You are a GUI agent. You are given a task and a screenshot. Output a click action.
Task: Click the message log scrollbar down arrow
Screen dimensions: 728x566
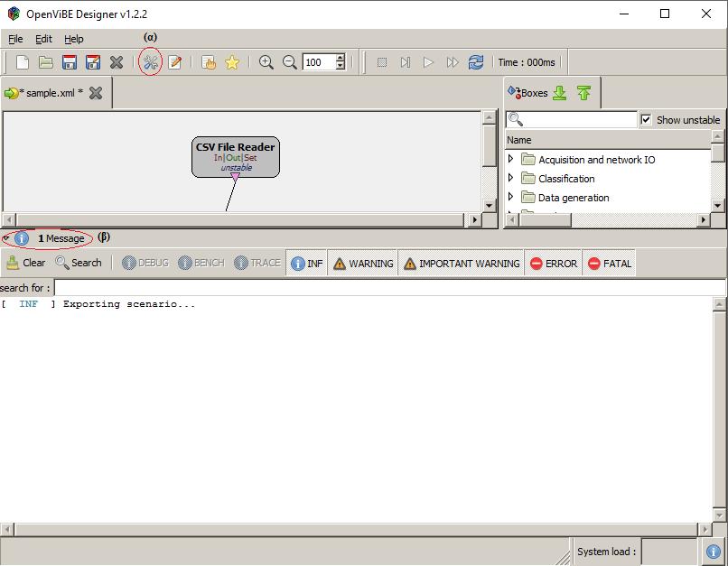(x=719, y=515)
